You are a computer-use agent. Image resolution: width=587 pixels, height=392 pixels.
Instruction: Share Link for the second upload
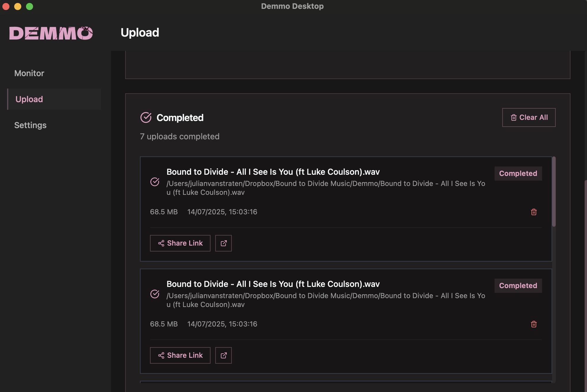[x=180, y=355]
